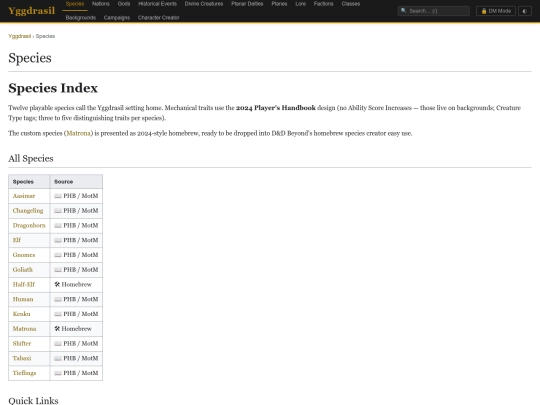Open the Classes nav item
The width and height of the screenshot is (540, 405).
coord(351,4)
